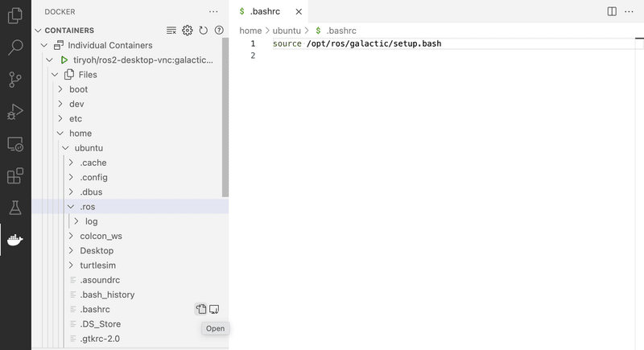Click the setup.bash path text
Screen dimensions: 644x350
[374, 43]
